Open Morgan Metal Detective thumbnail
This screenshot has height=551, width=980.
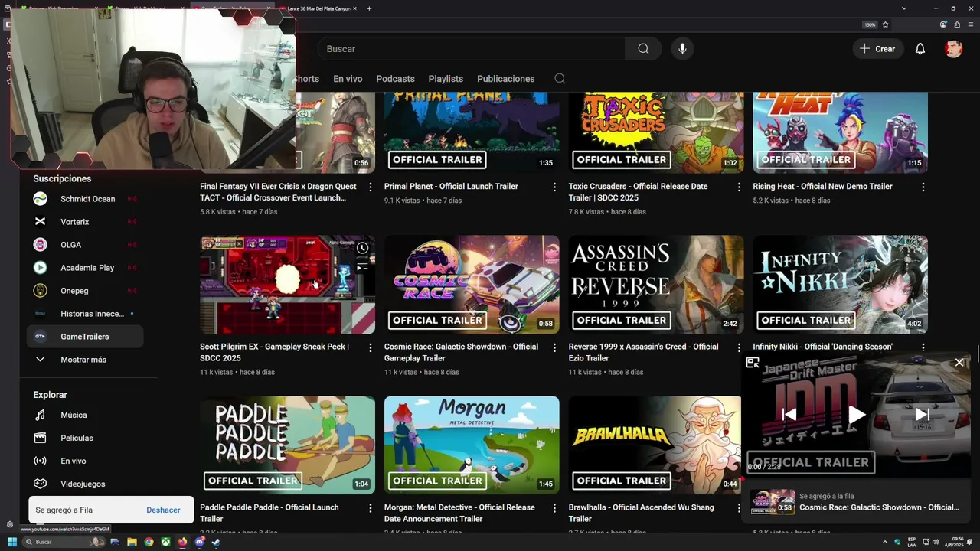pyautogui.click(x=472, y=445)
